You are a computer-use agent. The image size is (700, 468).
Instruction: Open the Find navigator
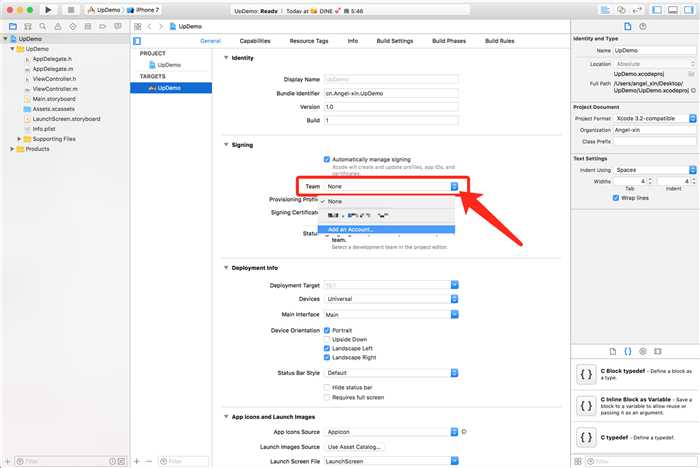(43, 27)
